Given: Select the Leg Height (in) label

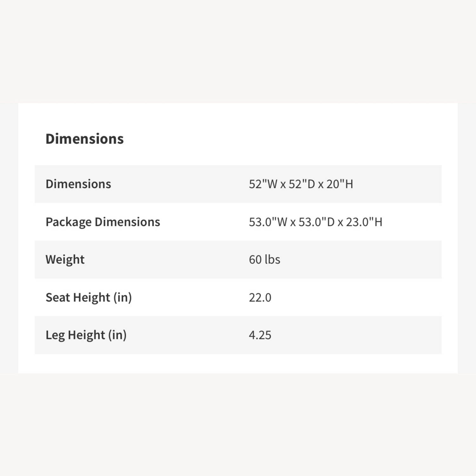Looking at the screenshot, I should pos(86,335).
